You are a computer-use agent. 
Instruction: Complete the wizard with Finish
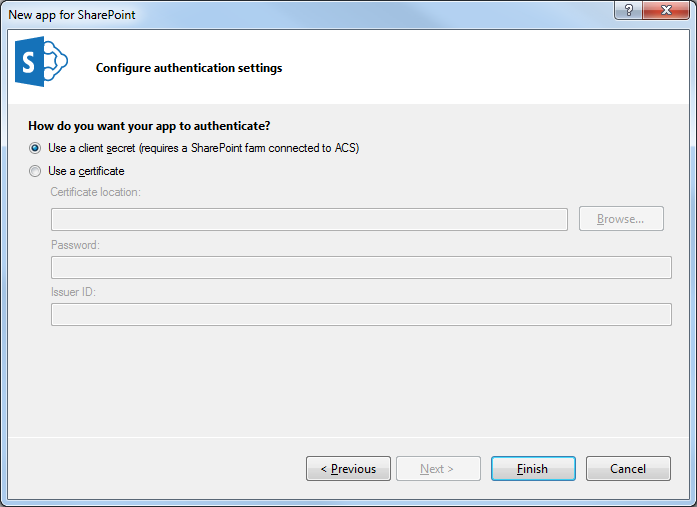[533, 468]
